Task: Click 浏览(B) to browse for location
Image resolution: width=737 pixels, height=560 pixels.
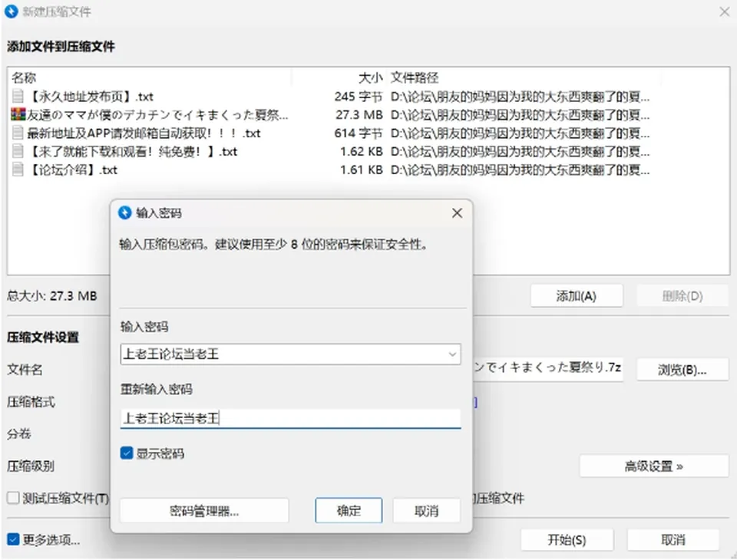Action: (682, 370)
